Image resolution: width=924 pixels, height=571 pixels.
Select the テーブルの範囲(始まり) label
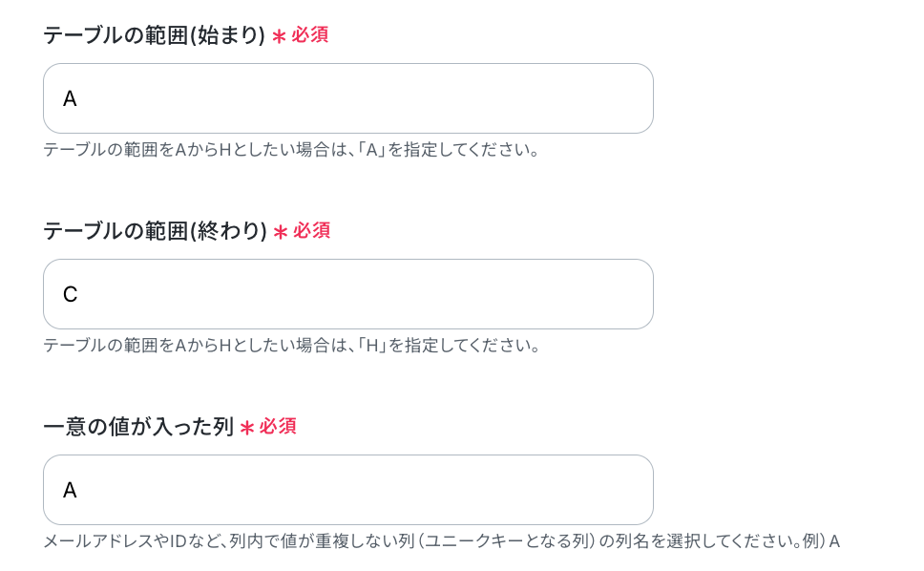[x=155, y=35]
